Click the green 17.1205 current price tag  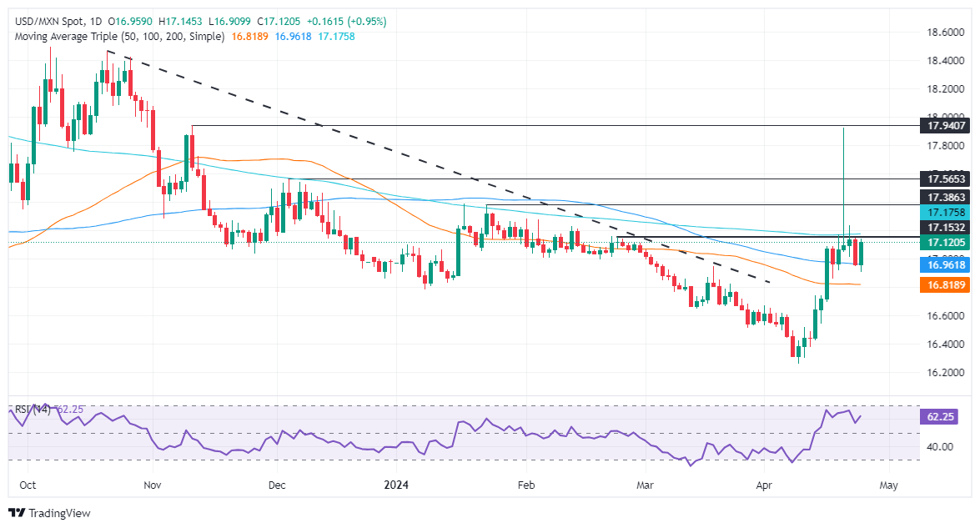pyautogui.click(x=946, y=243)
